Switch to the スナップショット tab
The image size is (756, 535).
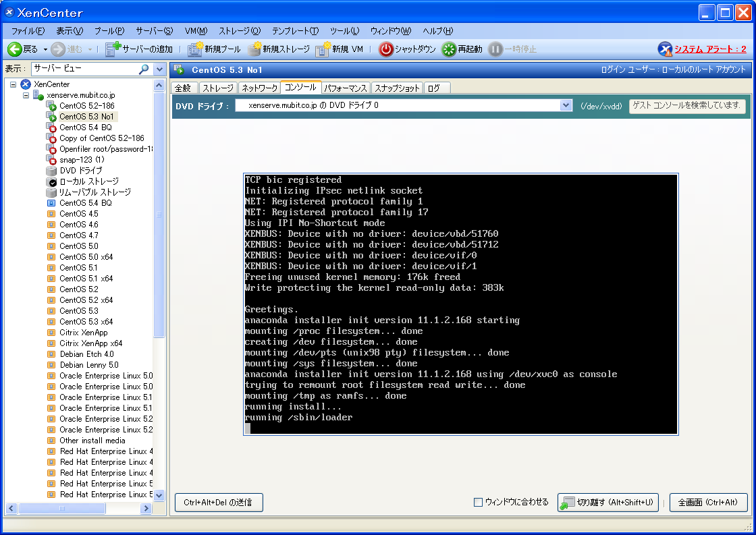coord(397,88)
